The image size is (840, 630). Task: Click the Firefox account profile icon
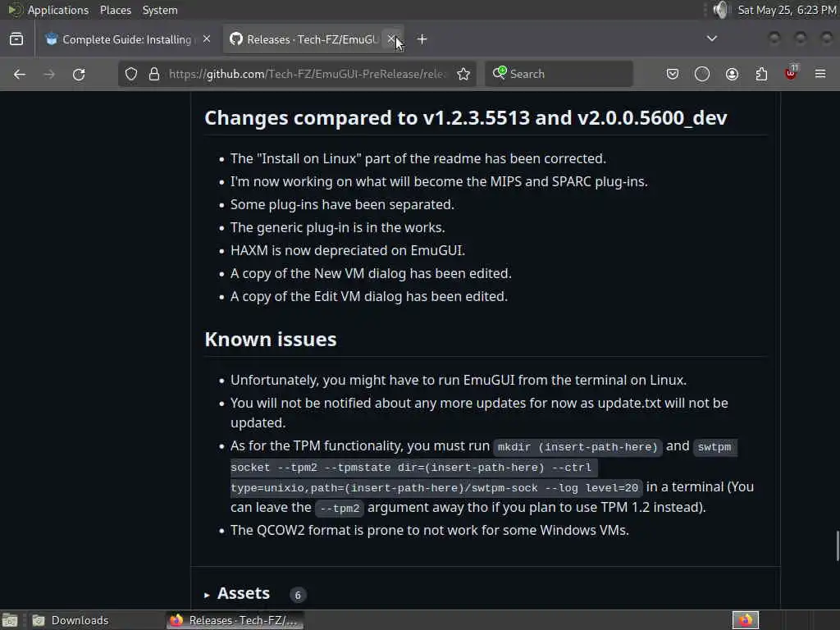click(x=732, y=74)
